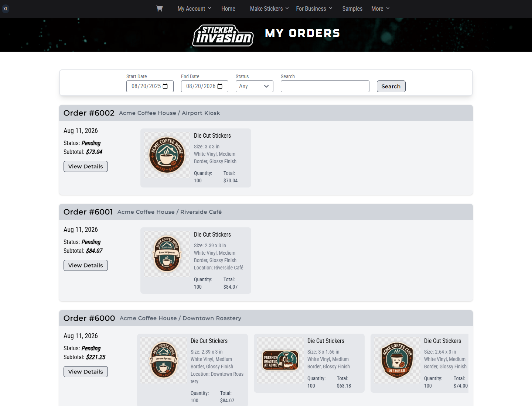The height and width of the screenshot is (406, 532).
Task: Open the Samples page
Action: point(352,8)
